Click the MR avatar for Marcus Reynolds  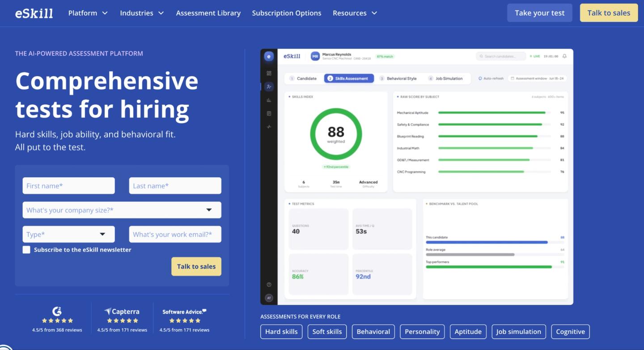pos(315,56)
